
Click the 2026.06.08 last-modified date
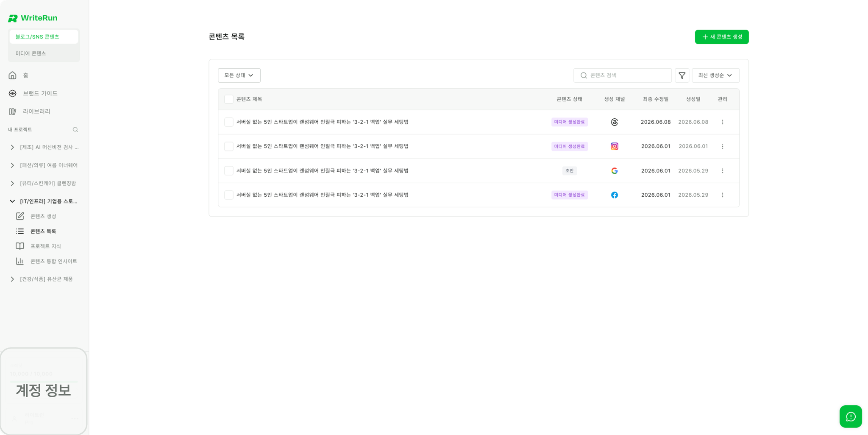pos(656,122)
